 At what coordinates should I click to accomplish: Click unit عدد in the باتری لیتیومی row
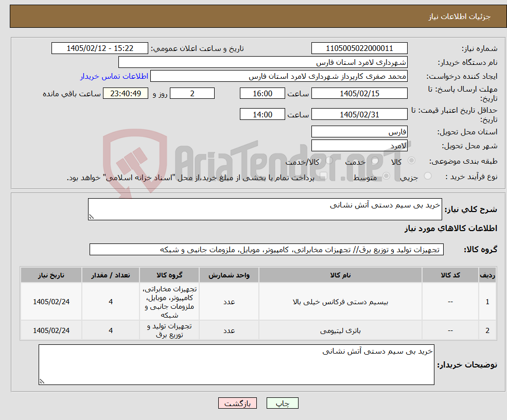point(229,330)
